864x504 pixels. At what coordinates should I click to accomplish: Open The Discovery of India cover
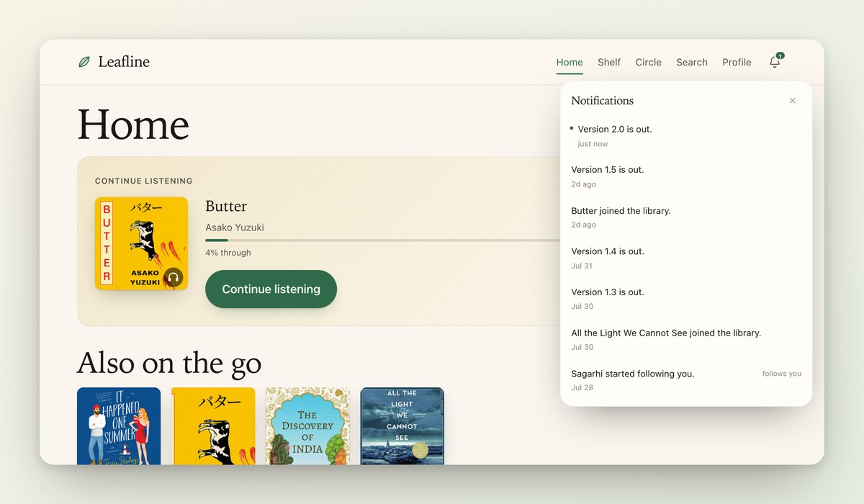click(x=307, y=426)
